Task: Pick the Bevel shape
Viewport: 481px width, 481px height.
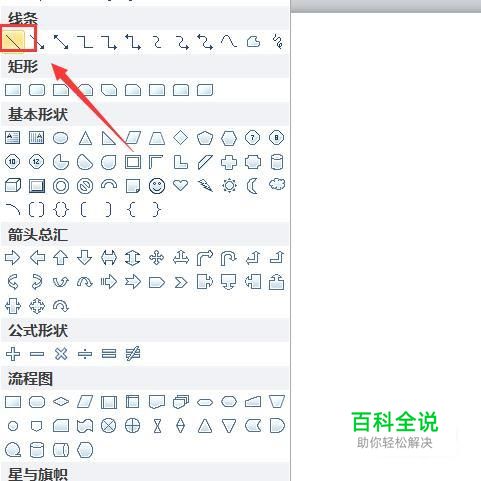Action: 37,186
